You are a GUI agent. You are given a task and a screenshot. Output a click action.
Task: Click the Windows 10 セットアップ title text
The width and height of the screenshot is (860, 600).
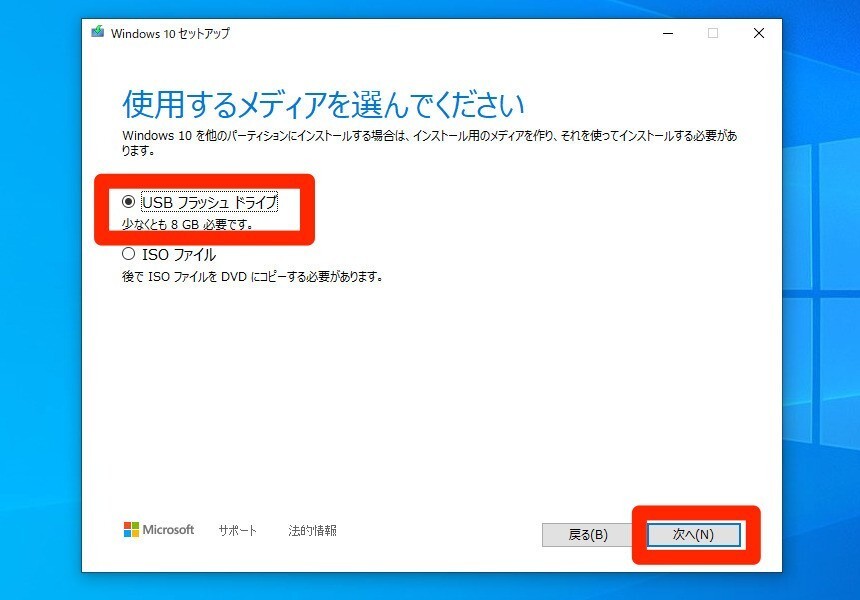pyautogui.click(x=171, y=33)
